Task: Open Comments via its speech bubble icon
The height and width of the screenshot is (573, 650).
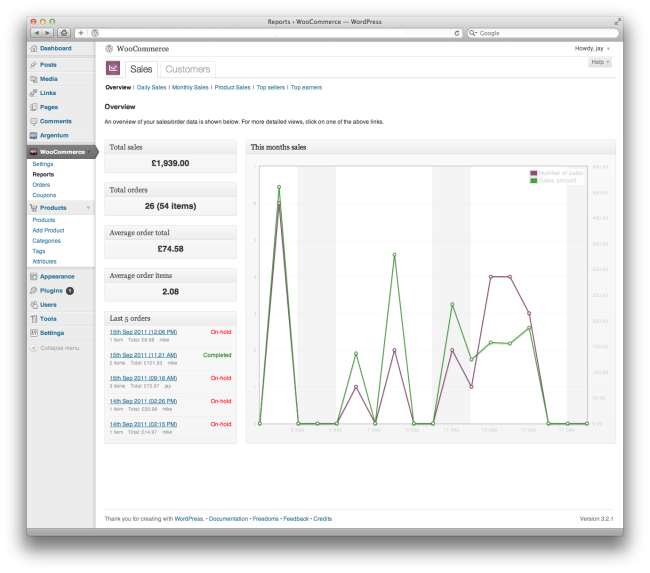Action: coord(34,121)
